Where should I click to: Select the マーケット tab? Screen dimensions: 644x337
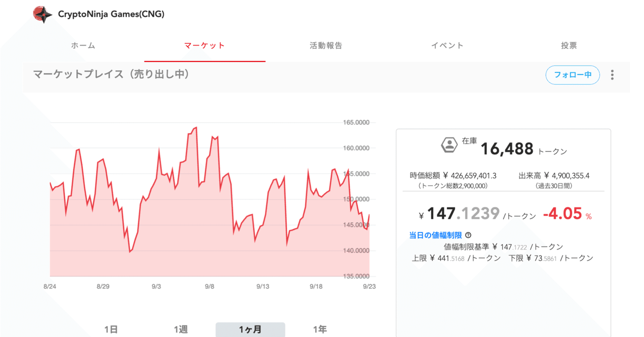pos(205,45)
